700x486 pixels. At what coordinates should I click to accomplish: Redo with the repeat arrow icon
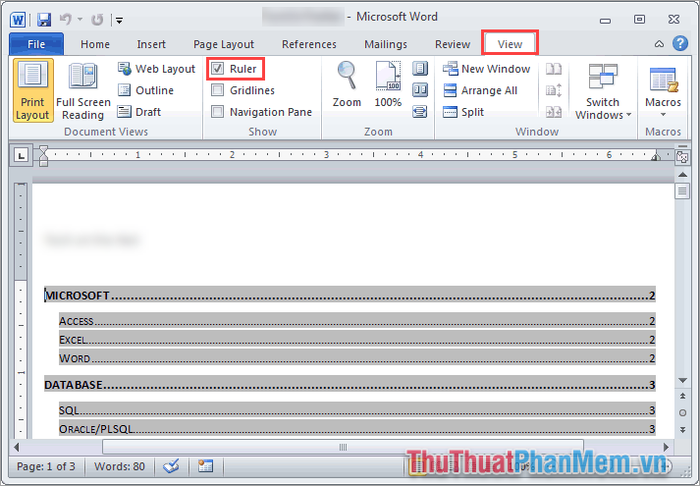click(97, 20)
